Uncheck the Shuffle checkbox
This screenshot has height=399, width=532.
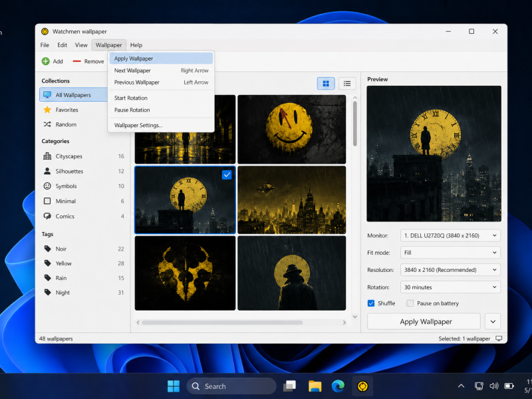(371, 303)
